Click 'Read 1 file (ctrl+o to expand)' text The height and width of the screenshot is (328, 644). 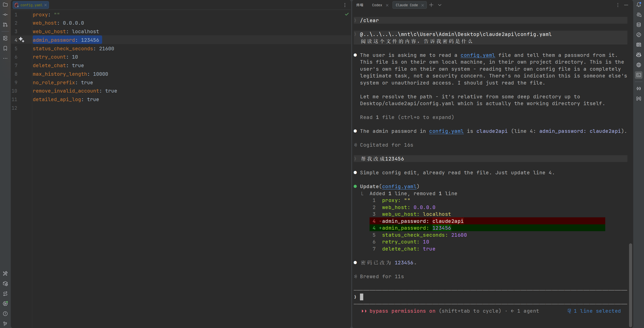407,117
